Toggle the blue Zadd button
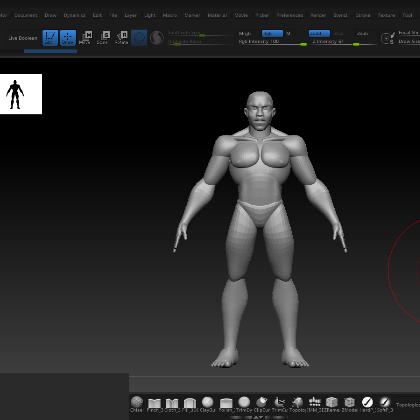The width and height of the screenshot is (420, 420). point(319,33)
